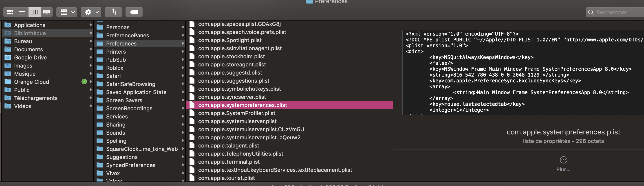Select the Saved Application State folder
Viewport: 644px width, 186px height.
tap(136, 92)
